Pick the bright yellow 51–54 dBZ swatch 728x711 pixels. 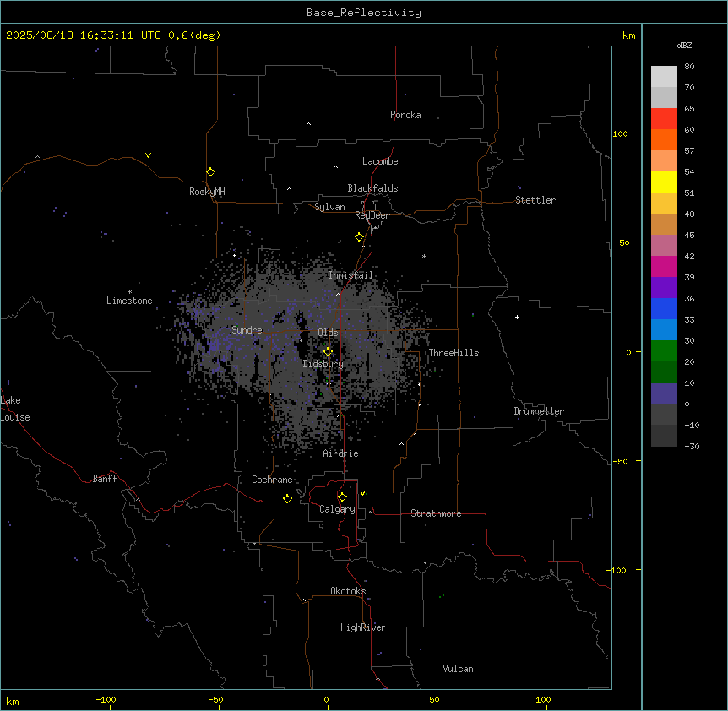coord(664,182)
